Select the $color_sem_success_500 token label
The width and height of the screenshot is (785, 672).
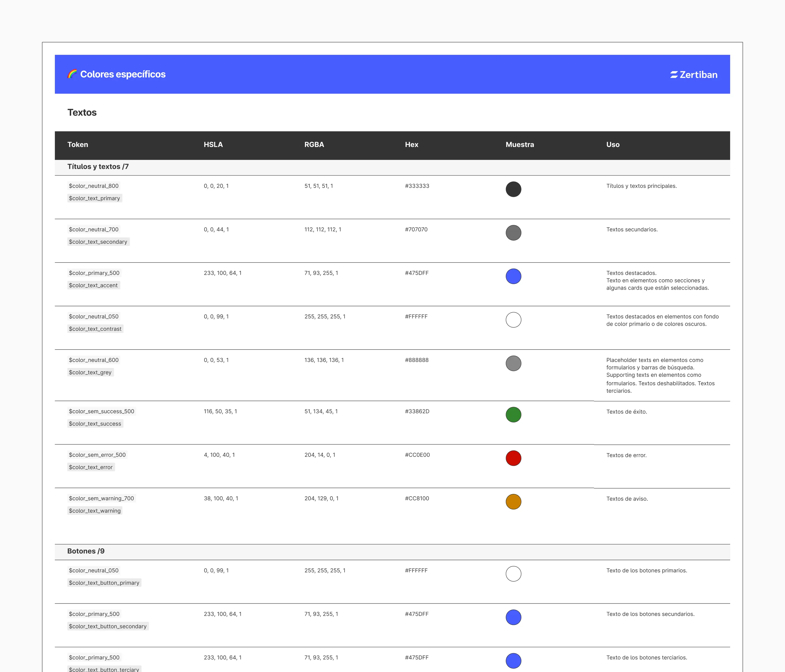(x=102, y=412)
